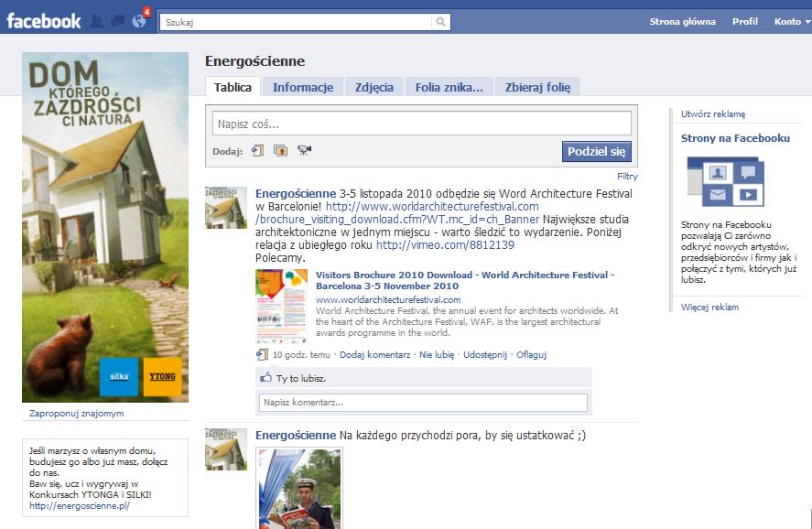Open the energoscienne.pl link
This screenshot has height=529, width=812.
[x=80, y=506]
